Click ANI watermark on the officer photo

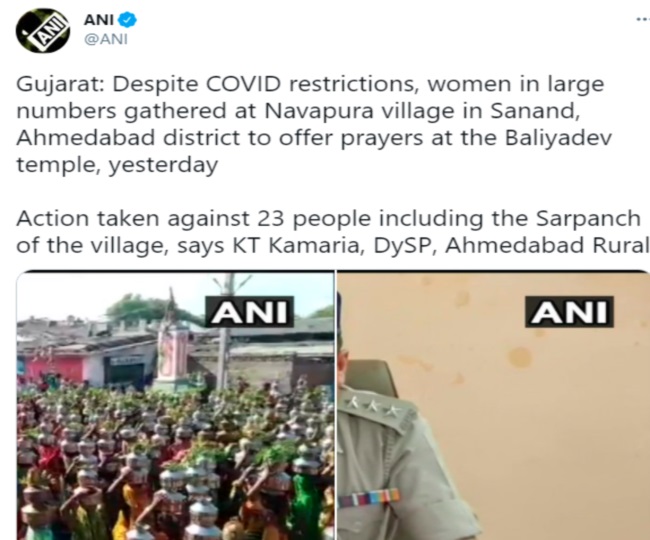(x=569, y=312)
